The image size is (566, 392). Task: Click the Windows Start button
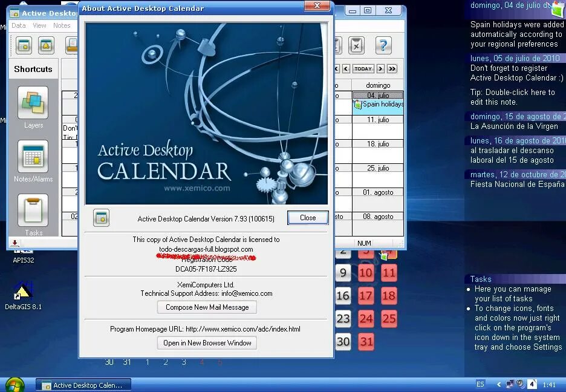click(15, 385)
